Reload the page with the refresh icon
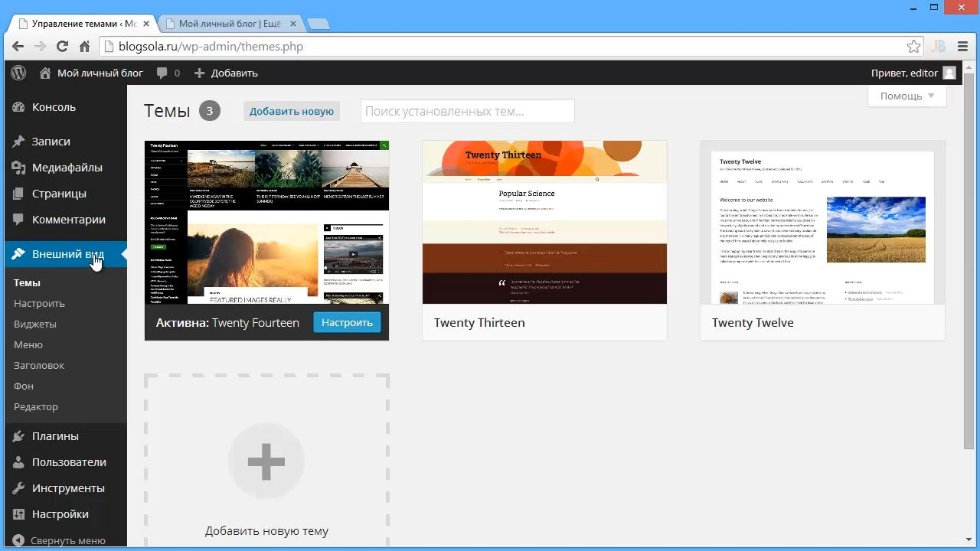Viewport: 980px width, 551px height. pyautogui.click(x=62, y=46)
